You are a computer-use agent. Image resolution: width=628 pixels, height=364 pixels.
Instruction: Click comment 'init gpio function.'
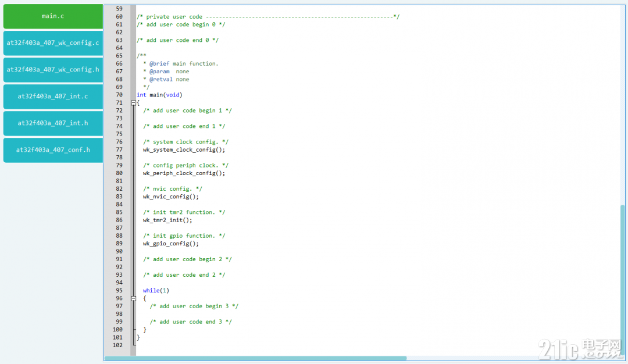pos(184,236)
